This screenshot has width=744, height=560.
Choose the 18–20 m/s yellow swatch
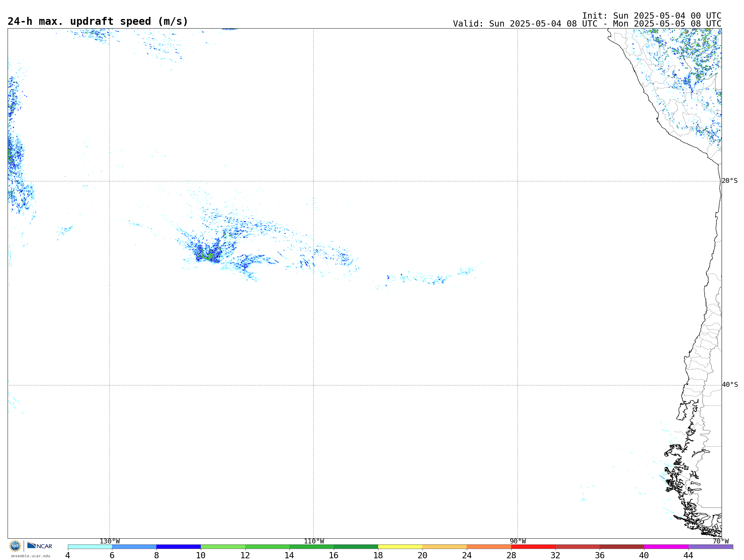pyautogui.click(x=400, y=547)
